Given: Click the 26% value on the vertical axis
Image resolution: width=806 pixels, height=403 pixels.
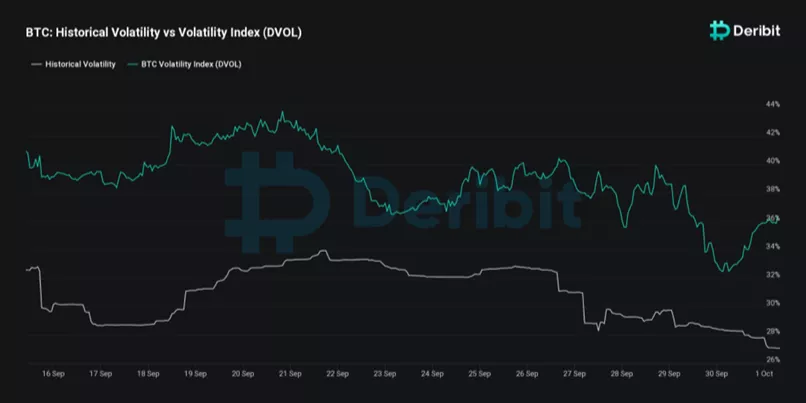Looking at the screenshot, I should tap(772, 359).
